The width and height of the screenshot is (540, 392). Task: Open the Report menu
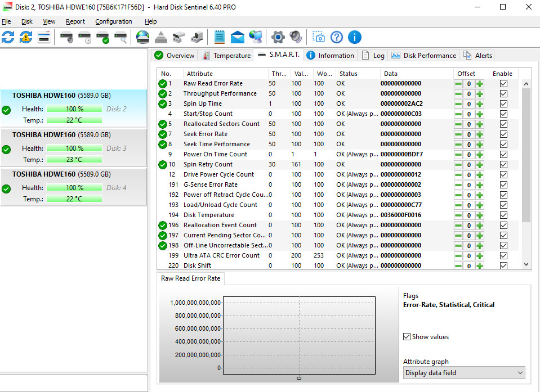pos(75,21)
